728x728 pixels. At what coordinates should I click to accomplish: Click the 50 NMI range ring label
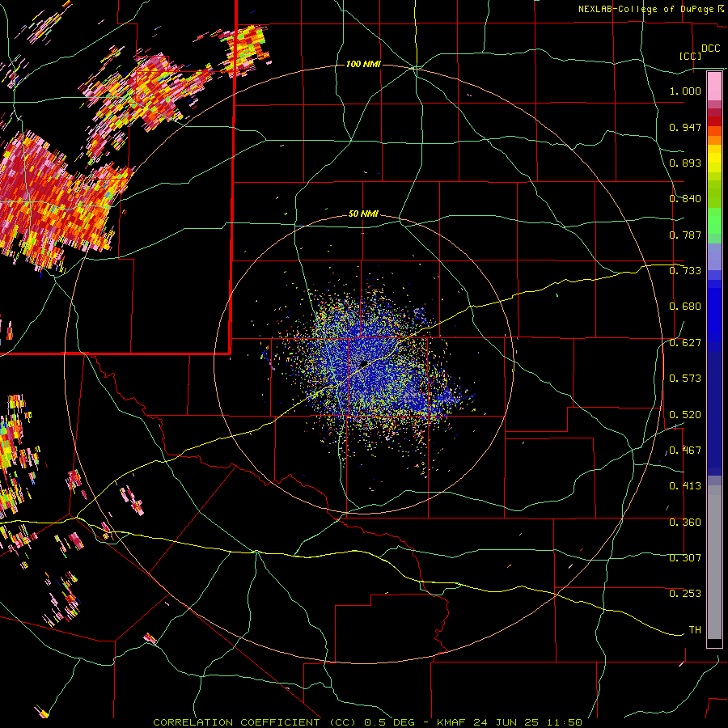[363, 214]
